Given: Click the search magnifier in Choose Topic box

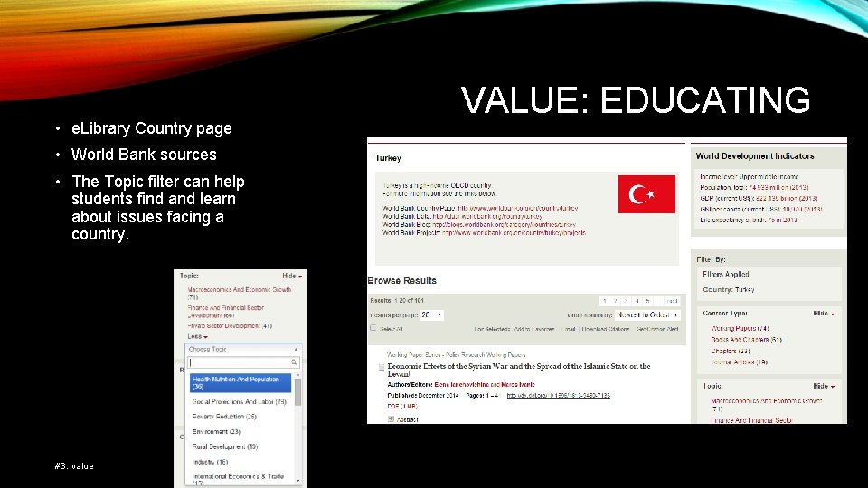Looking at the screenshot, I should 294,362.
